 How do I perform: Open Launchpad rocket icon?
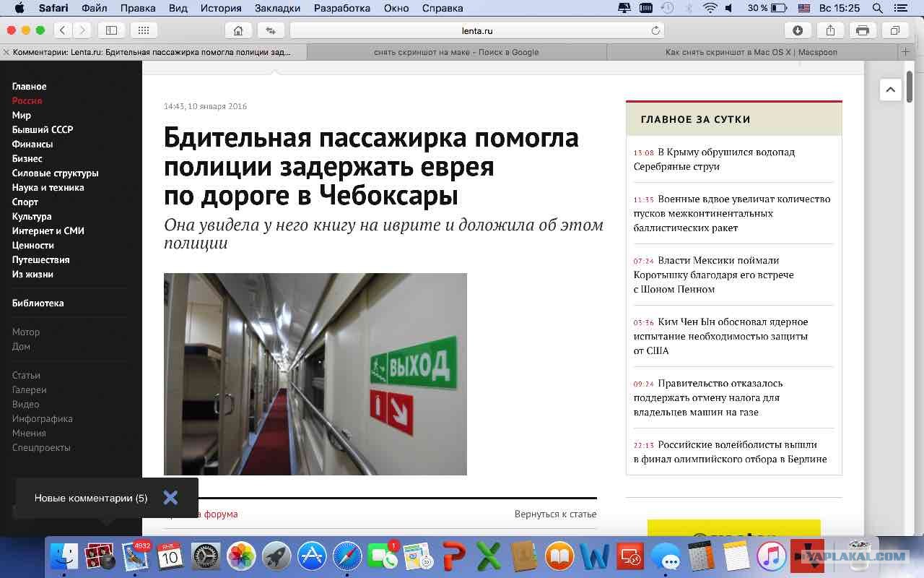pos(276,556)
